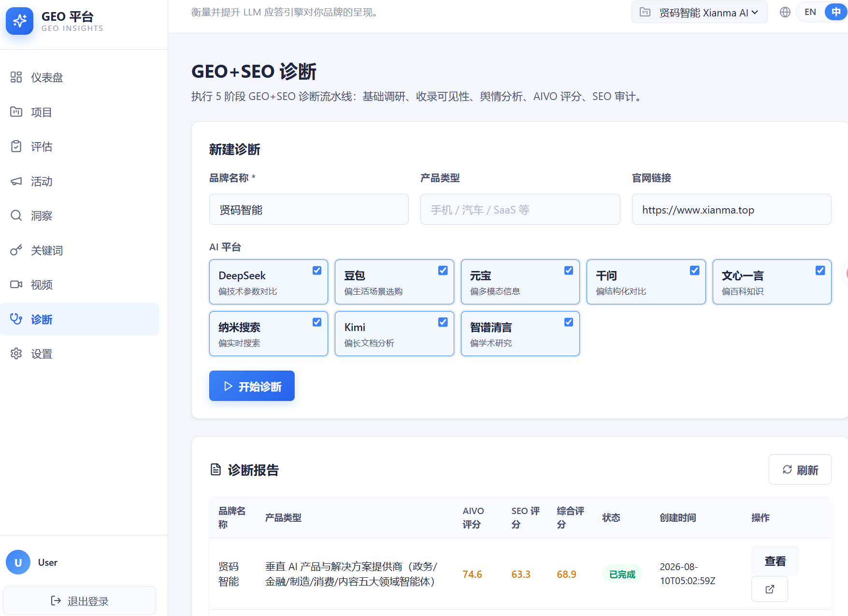Uncheck the 纳米搜索 platform checkbox
Screen dimensions: 848x616
pyautogui.click(x=317, y=322)
